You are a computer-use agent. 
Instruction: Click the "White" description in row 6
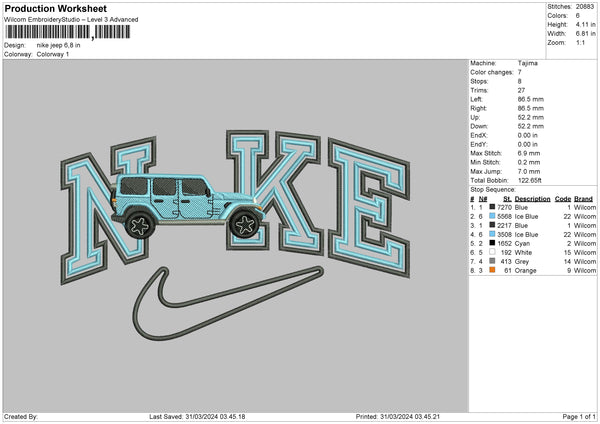(523, 253)
